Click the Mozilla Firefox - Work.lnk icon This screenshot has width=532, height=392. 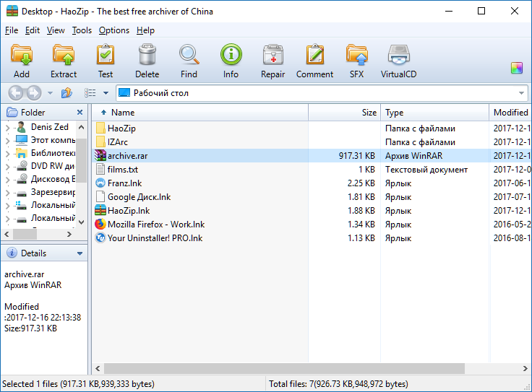click(100, 225)
